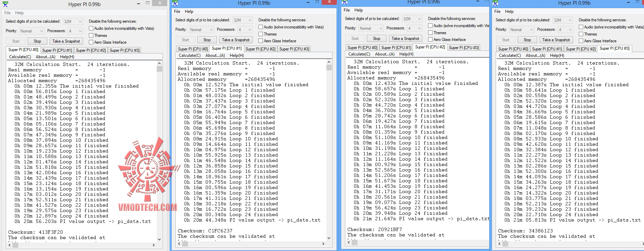Viewport: 644px width, 251px height.
Task: Tick the Themes checkbox in the third window
Action: (430, 33)
